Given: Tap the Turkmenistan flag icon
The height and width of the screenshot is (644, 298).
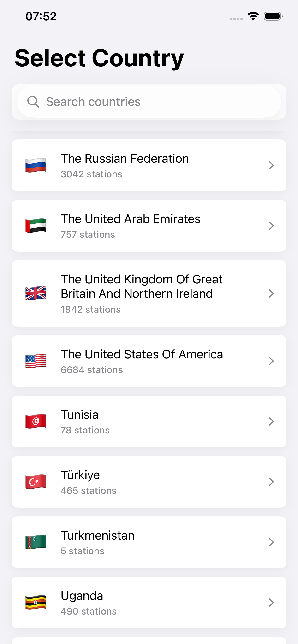Looking at the screenshot, I should 36,542.
